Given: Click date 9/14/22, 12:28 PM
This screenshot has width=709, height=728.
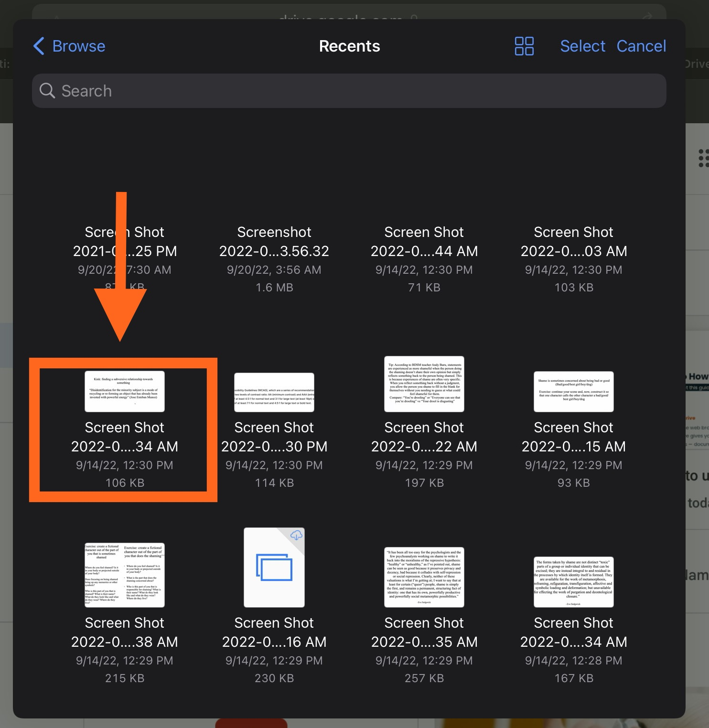Looking at the screenshot, I should pyautogui.click(x=574, y=661).
